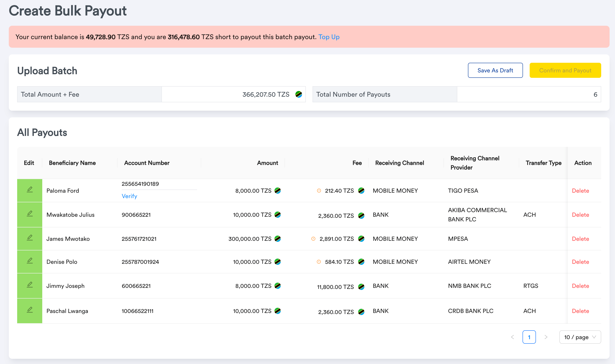Image resolution: width=615 pixels, height=364 pixels.
Task: Click account number 900665221
Action: pyautogui.click(x=136, y=215)
